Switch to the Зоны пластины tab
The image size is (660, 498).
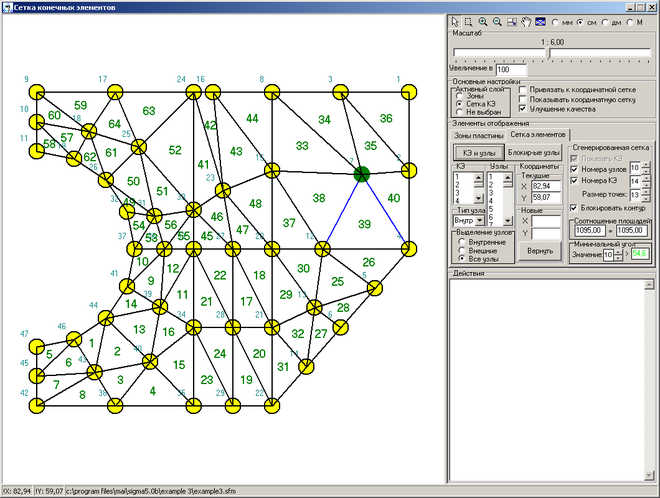click(479, 136)
